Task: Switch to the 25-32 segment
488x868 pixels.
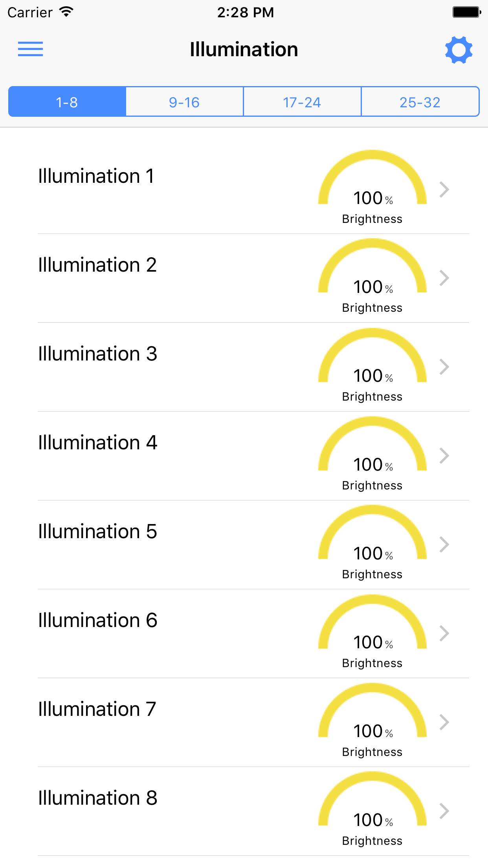Action: [x=420, y=102]
